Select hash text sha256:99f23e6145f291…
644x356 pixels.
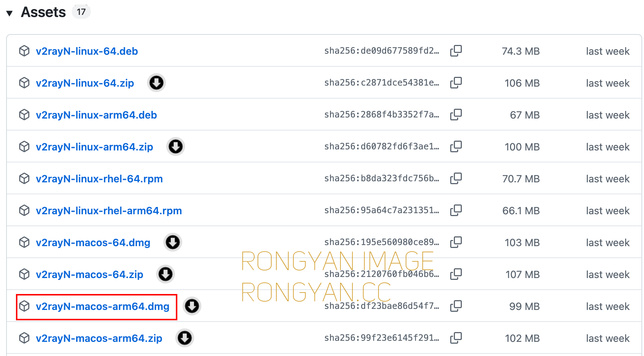pyautogui.click(x=382, y=338)
